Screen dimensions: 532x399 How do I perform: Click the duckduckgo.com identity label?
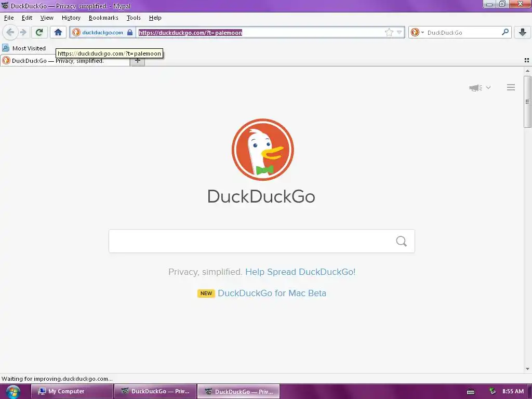pos(102,33)
